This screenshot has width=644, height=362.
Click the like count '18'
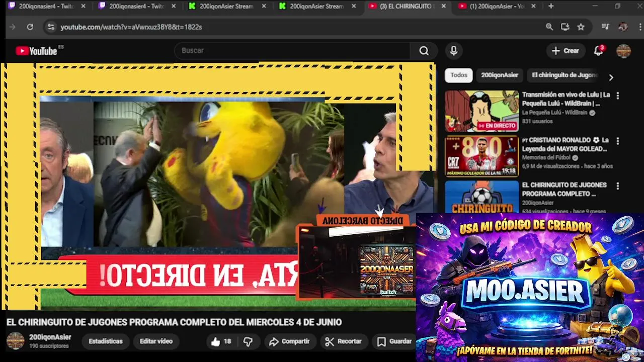pyautogui.click(x=227, y=341)
